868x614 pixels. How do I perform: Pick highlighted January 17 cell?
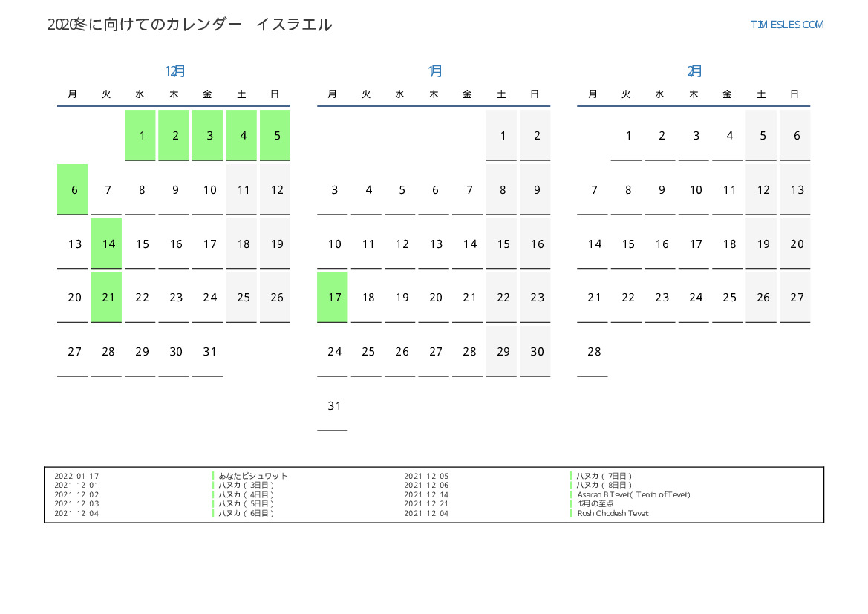(x=333, y=297)
